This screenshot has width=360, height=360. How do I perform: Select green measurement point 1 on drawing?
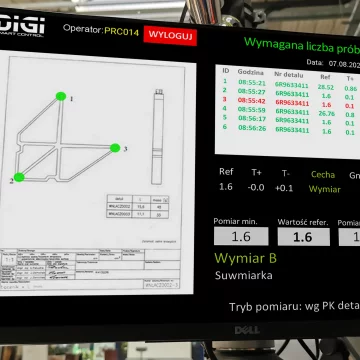click(61, 96)
